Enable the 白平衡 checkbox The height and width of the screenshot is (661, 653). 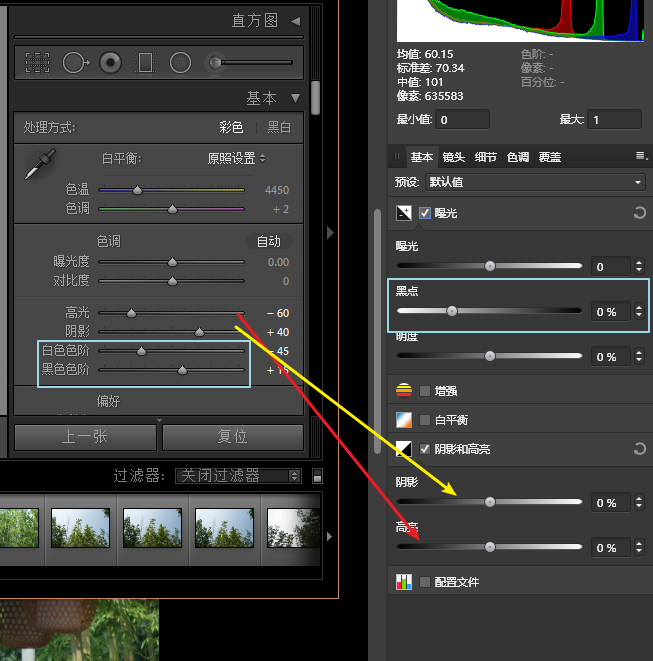click(x=425, y=420)
